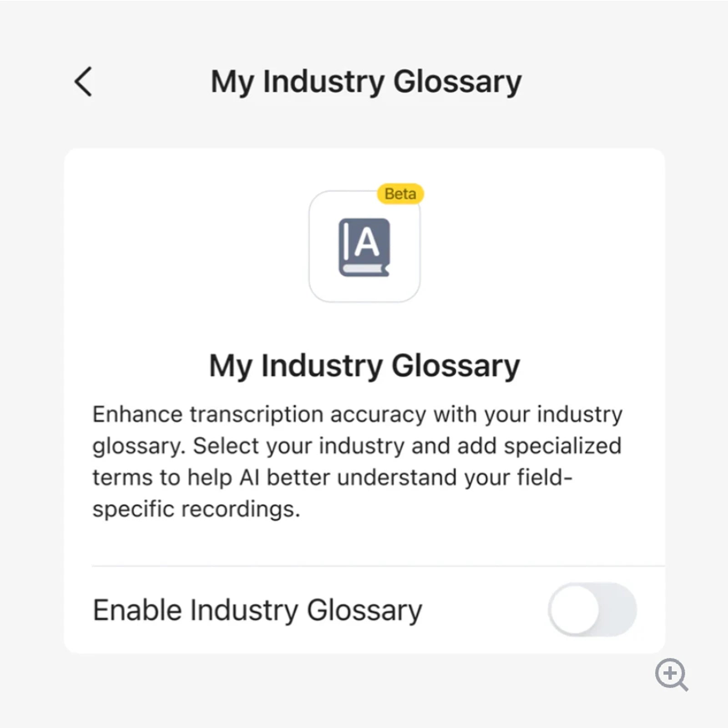Click the letter A on the book icon

click(x=367, y=242)
